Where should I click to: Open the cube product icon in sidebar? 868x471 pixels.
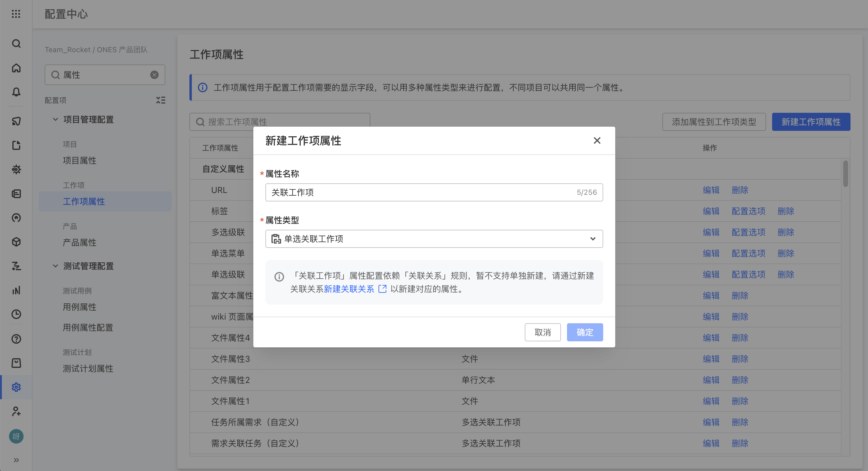point(16,242)
